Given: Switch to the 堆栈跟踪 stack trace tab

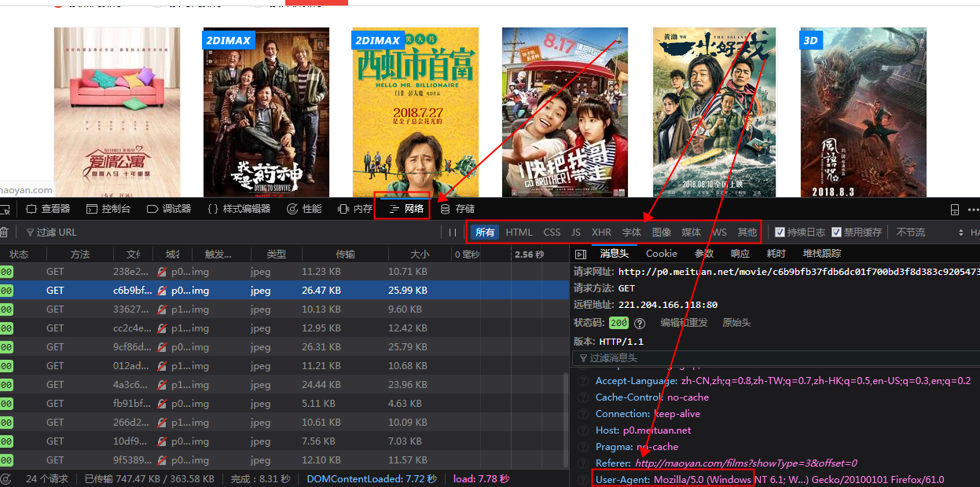Looking at the screenshot, I should click(x=822, y=254).
